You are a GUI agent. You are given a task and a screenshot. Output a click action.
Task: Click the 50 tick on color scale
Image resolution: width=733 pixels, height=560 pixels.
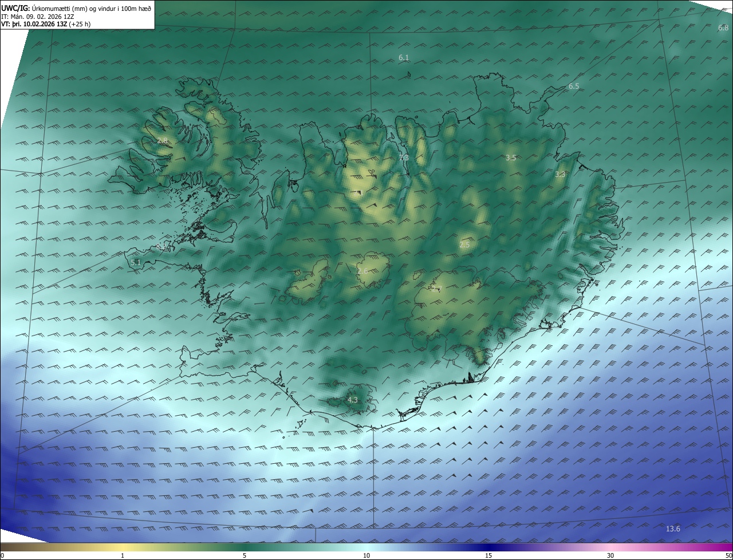point(728,556)
